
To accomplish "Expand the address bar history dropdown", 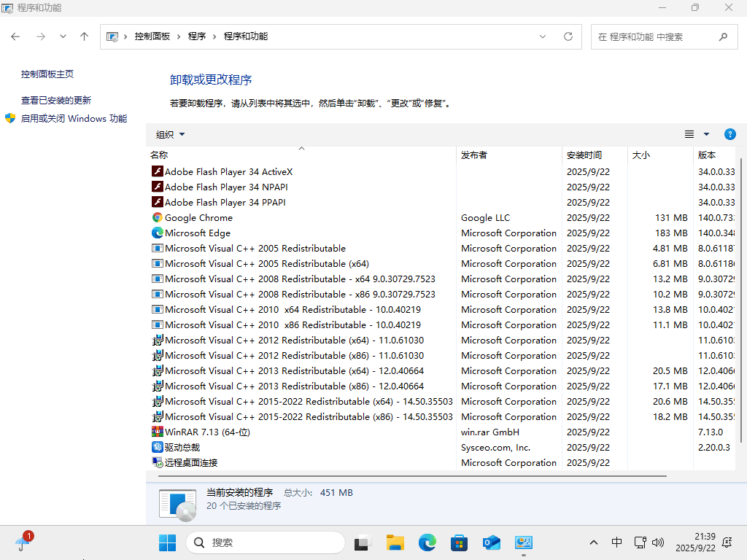I will pyautogui.click(x=543, y=36).
